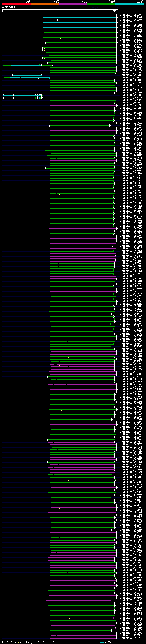The image size is (146, 644).
Task: Select label UniRef100_Q8GT01
Action: (131, 48)
